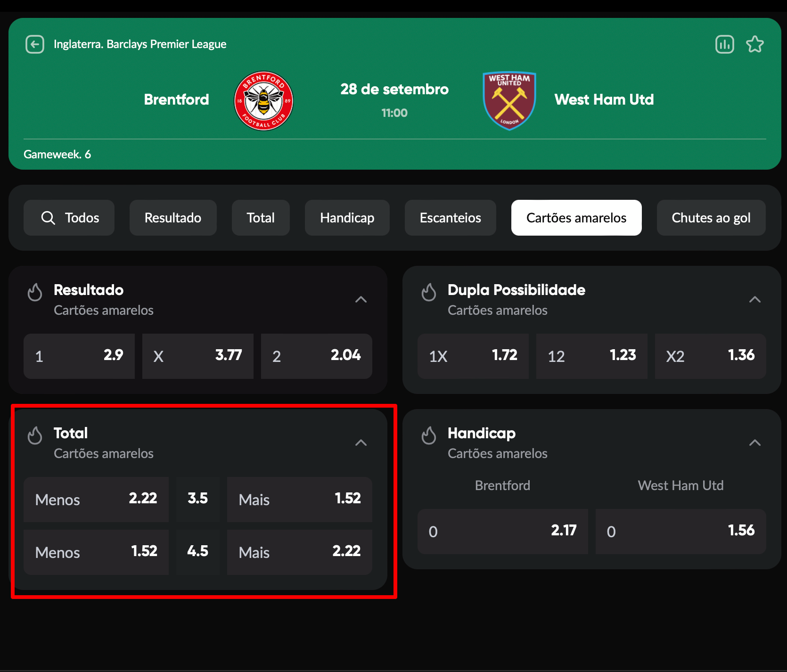
Task: Click the Brentford club crest
Action: (264, 100)
